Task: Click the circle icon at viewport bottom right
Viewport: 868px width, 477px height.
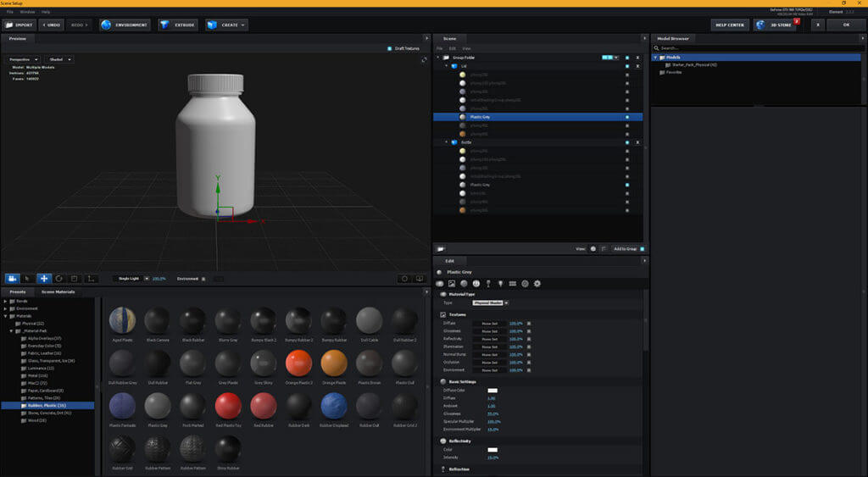Action: coord(404,279)
